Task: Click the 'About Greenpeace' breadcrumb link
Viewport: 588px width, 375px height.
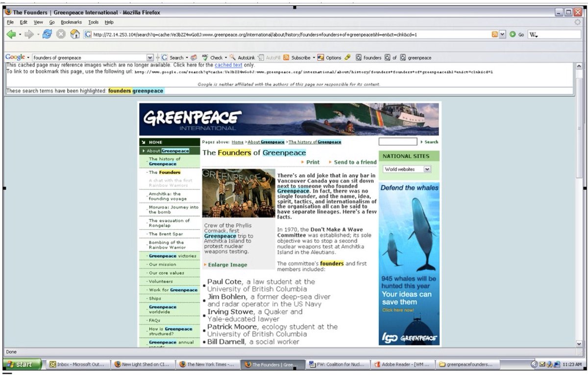Action: pos(267,142)
